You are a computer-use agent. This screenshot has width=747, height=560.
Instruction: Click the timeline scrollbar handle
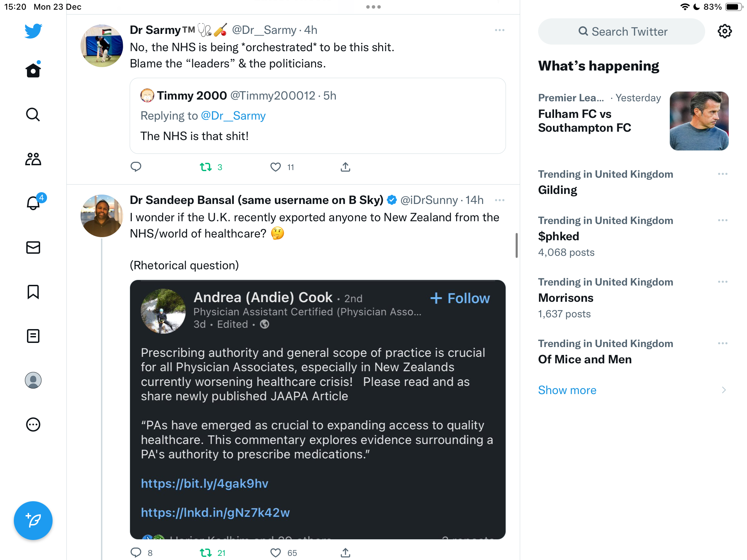(517, 245)
